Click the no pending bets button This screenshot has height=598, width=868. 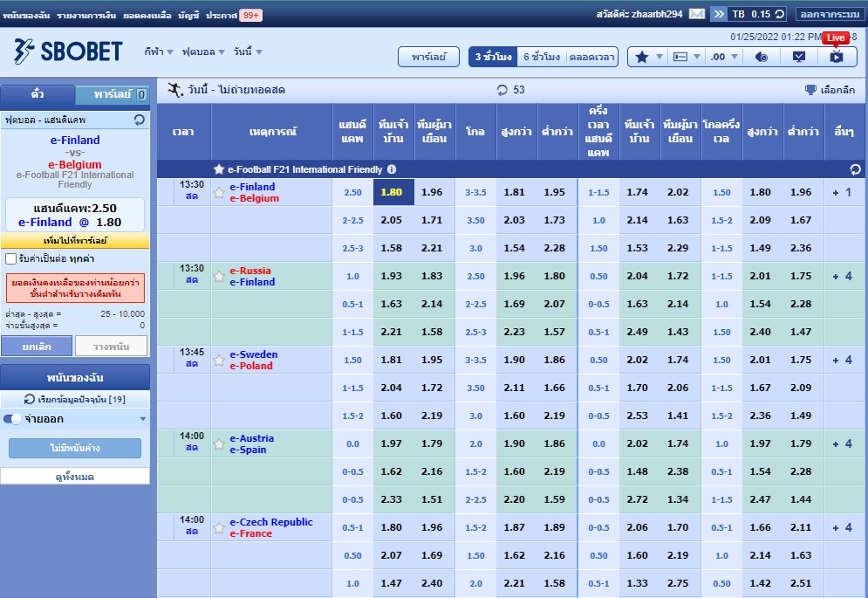coord(75,448)
